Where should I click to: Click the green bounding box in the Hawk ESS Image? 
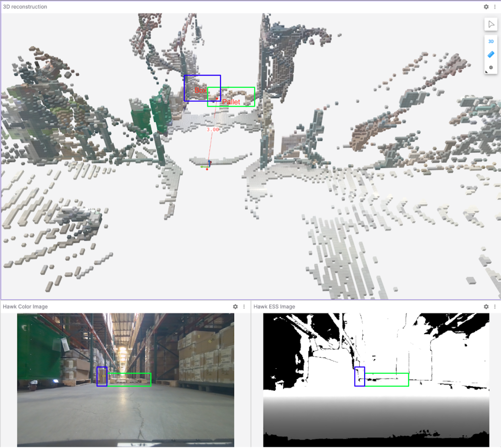387,379
